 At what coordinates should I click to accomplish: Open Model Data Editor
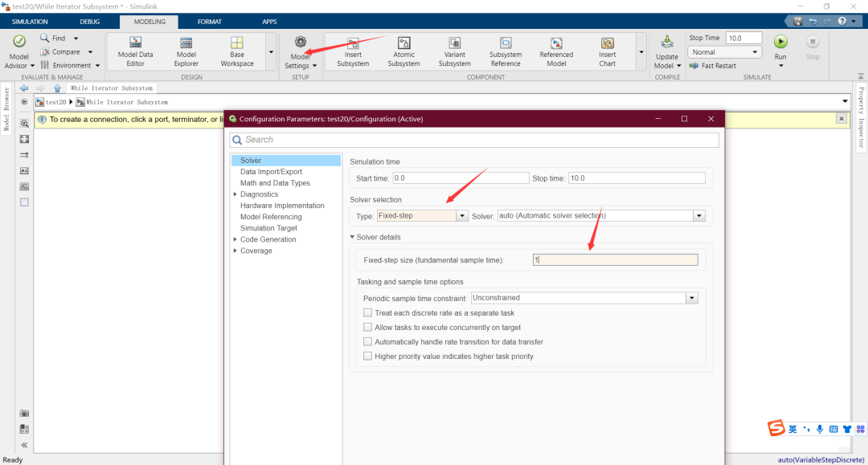135,51
